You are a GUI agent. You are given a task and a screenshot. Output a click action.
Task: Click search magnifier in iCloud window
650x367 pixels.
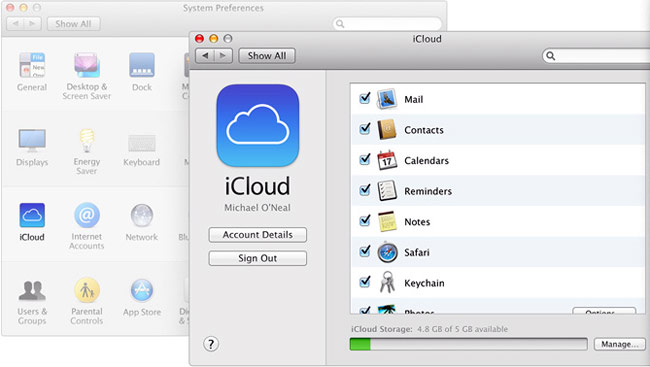550,56
